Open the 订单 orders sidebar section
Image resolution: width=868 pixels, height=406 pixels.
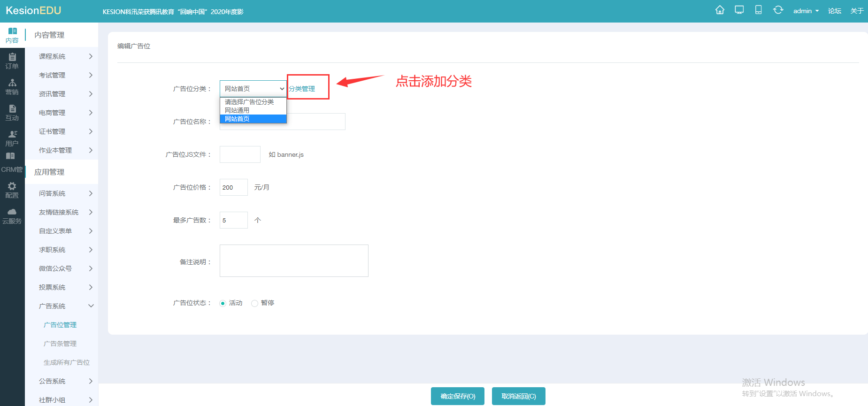tap(12, 61)
